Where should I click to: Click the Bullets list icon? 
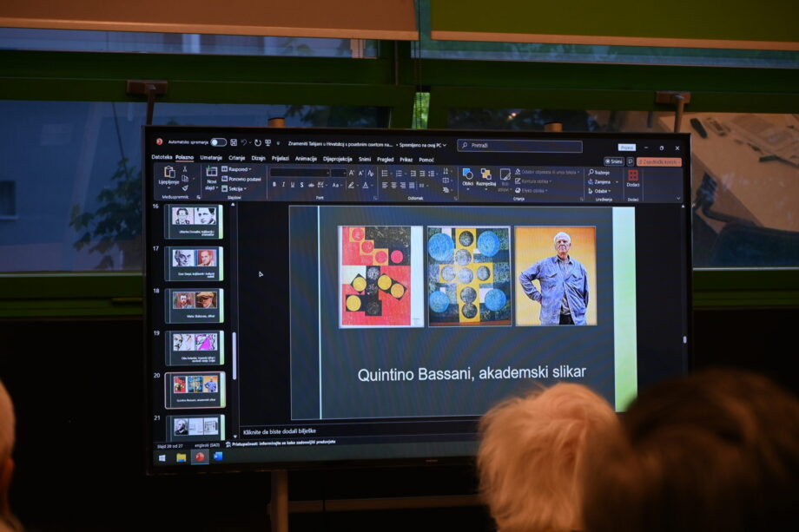[x=386, y=174]
